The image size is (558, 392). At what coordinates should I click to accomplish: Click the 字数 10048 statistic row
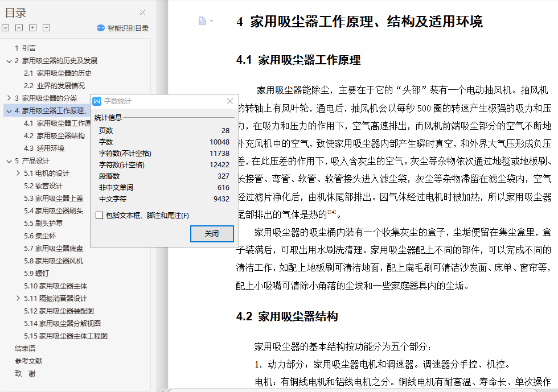pos(164,142)
